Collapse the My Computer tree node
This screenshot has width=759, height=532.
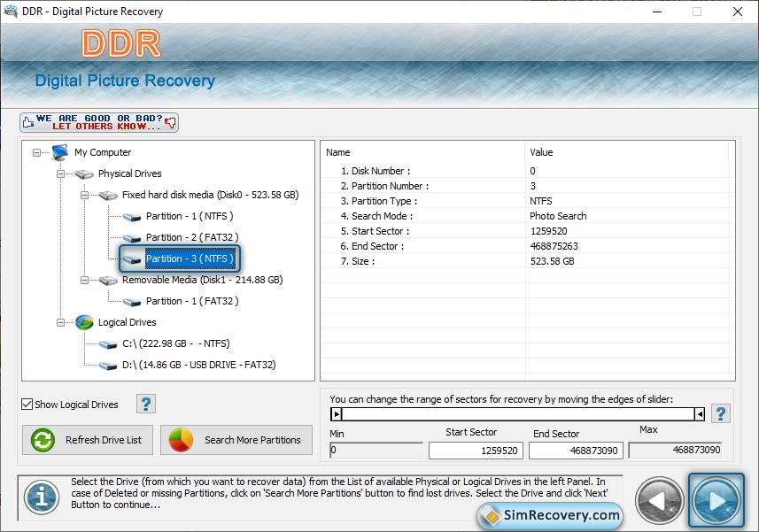tap(37, 153)
